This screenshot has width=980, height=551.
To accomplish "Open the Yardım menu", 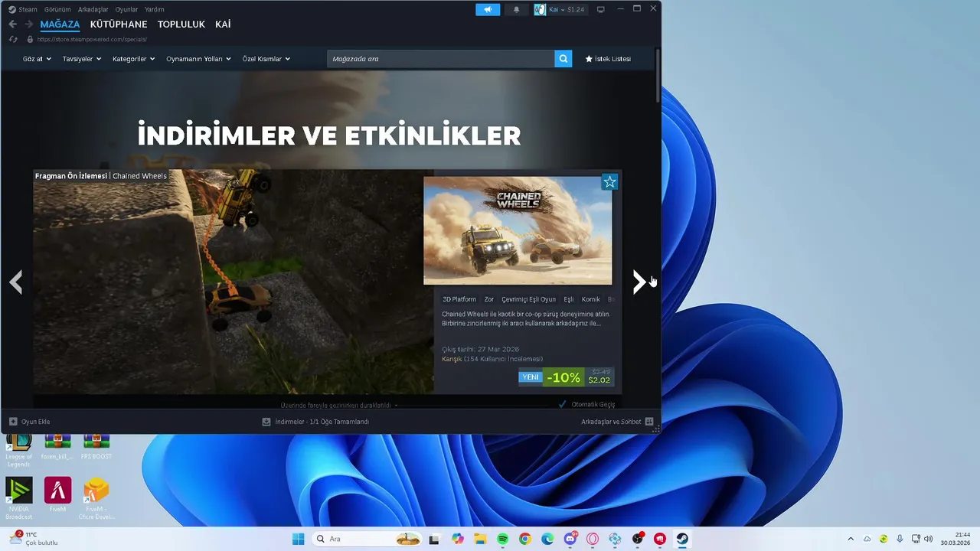I will (154, 9).
